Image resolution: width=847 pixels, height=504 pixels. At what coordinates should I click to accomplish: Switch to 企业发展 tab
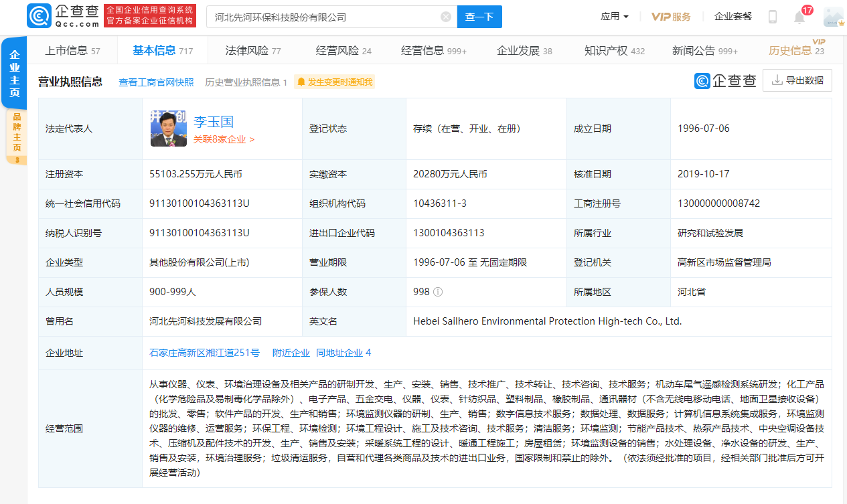pyautogui.click(x=524, y=50)
